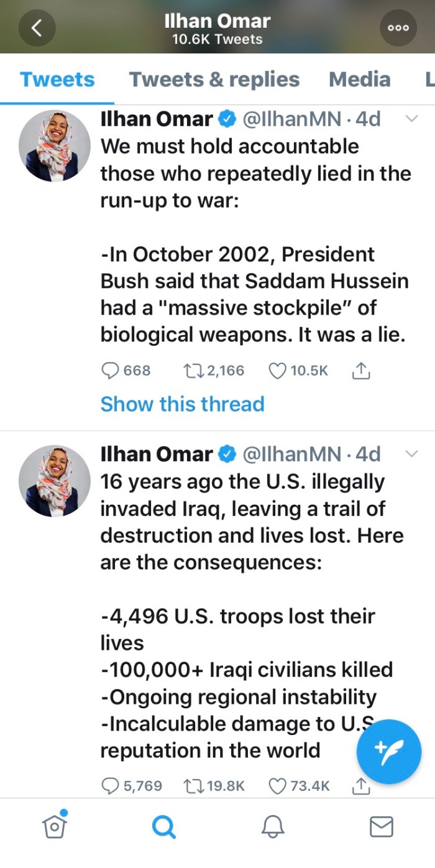
Task: Retweet the tweet with 2,166 retweets
Action: click(x=190, y=371)
